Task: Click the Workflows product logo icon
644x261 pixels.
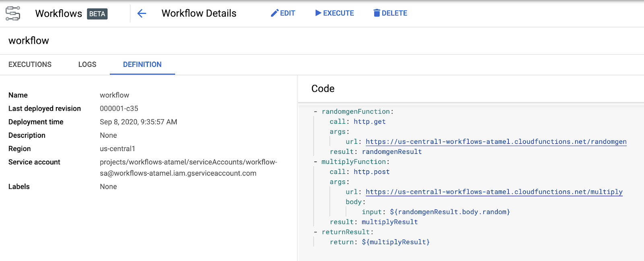Action: click(x=13, y=13)
